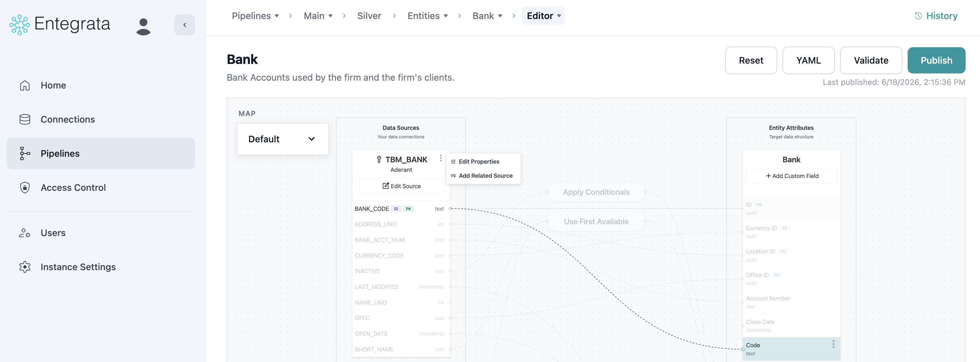Click the Silver breadcrumb
Viewport: 980px width, 362px height.
click(x=368, y=16)
